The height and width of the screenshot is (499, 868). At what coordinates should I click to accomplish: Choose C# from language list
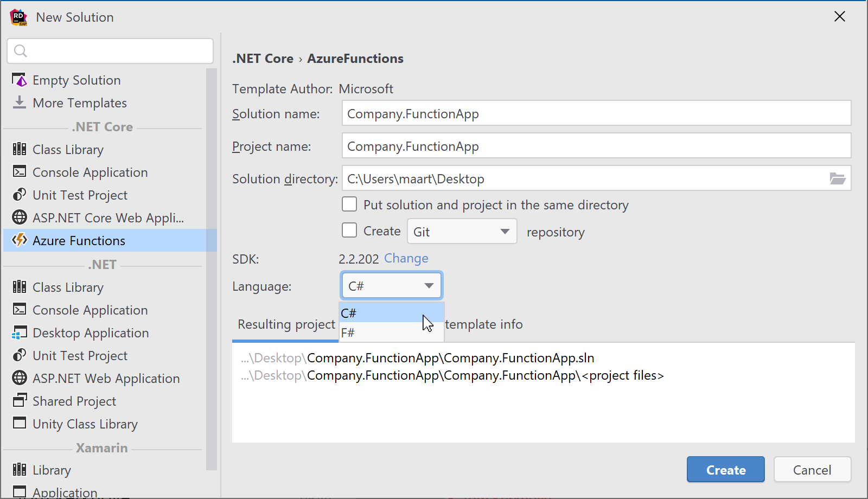(391, 313)
